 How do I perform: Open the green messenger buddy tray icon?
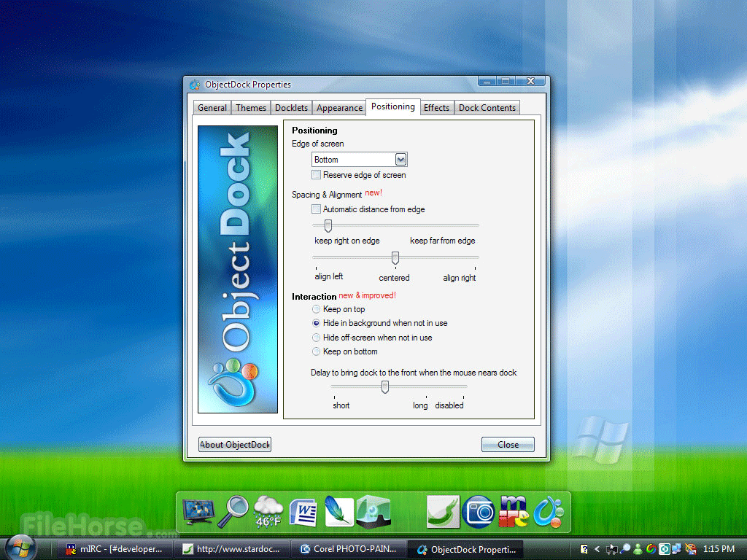638,549
